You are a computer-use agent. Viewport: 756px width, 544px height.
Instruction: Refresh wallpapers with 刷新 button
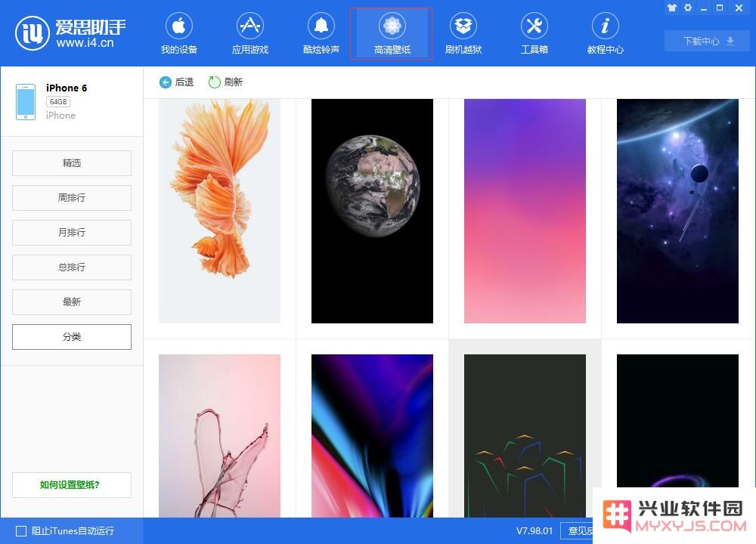pyautogui.click(x=225, y=82)
